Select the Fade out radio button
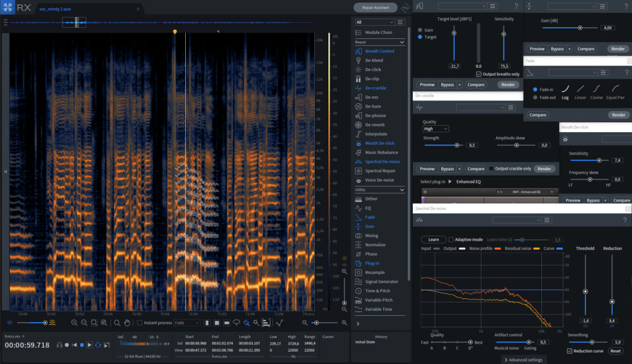This screenshot has height=364, width=632. tap(535, 97)
